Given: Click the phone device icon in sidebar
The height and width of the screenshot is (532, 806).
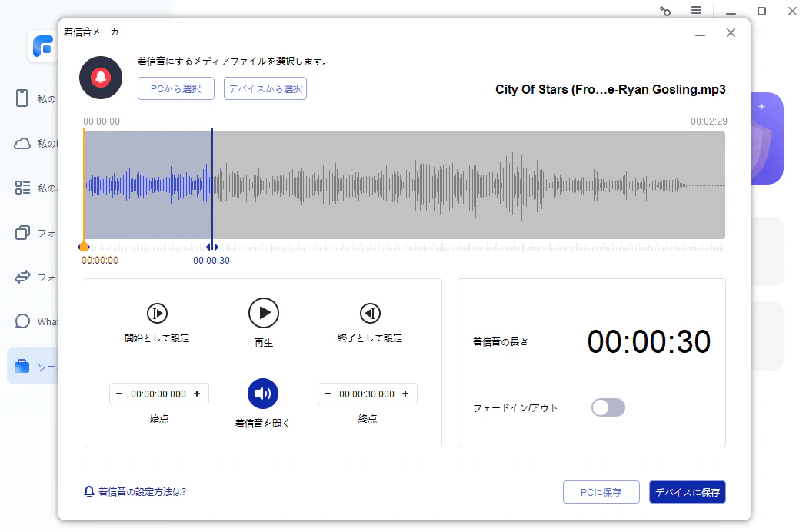Looking at the screenshot, I should coord(22,98).
